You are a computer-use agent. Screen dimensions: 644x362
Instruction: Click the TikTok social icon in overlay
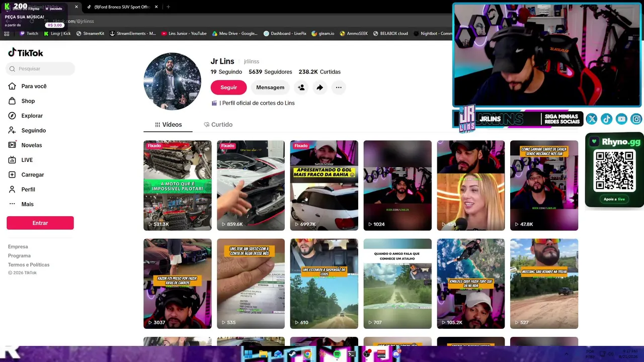[607, 119]
